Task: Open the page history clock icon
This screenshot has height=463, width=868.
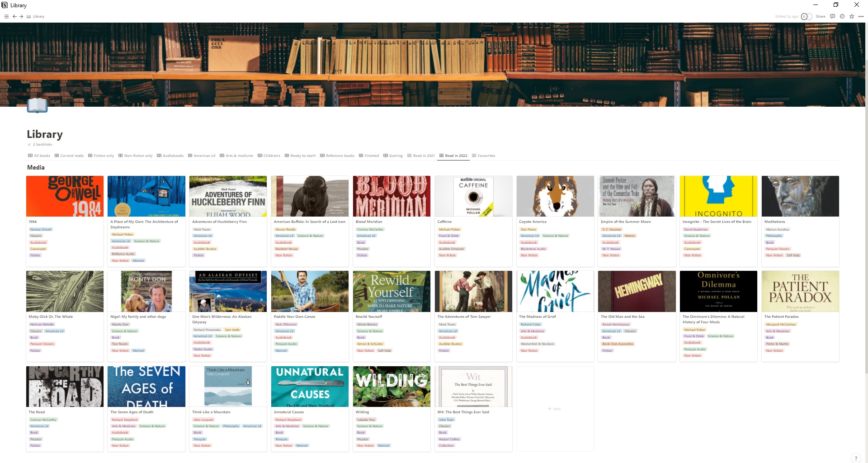Action: click(842, 16)
